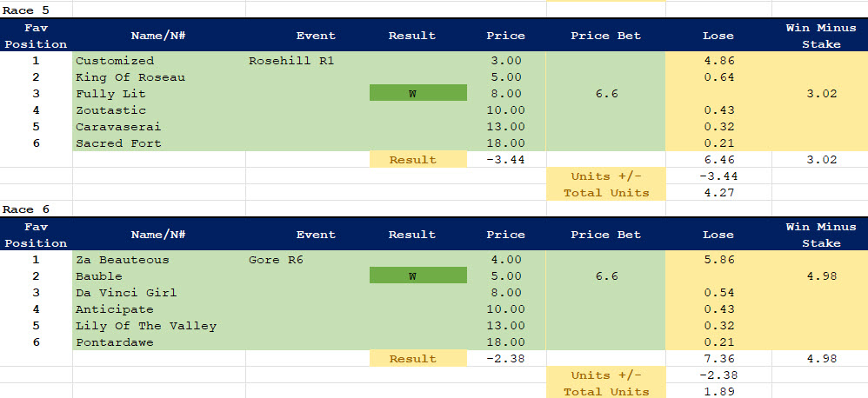The image size is (868, 398).
Task: Click the Lily Of The Valley cell
Action: pyautogui.click(x=146, y=325)
